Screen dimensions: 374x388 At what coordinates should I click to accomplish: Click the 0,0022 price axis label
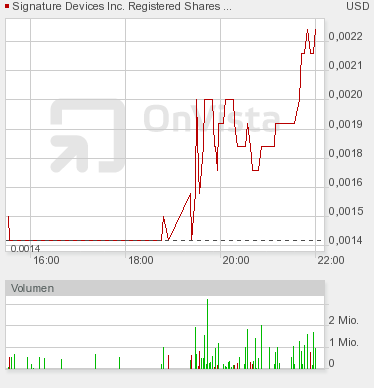[x=345, y=36]
